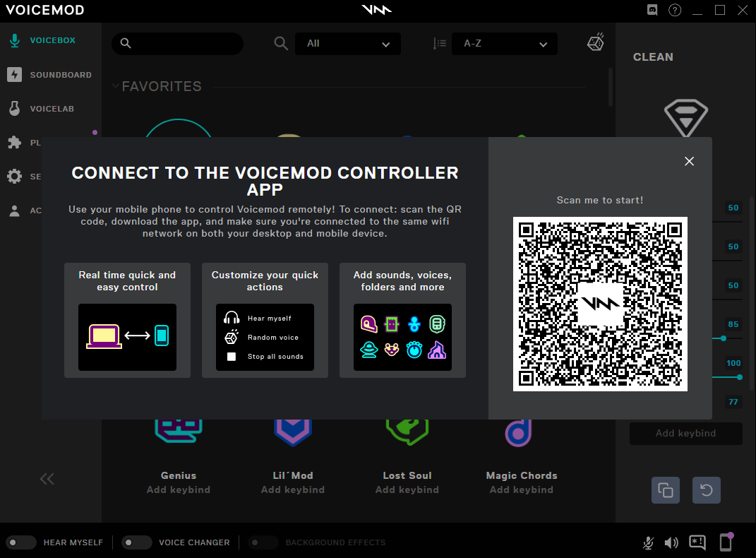Image resolution: width=756 pixels, height=558 pixels.
Task: Click the chat feedback icon in bottom bar
Action: (697, 542)
